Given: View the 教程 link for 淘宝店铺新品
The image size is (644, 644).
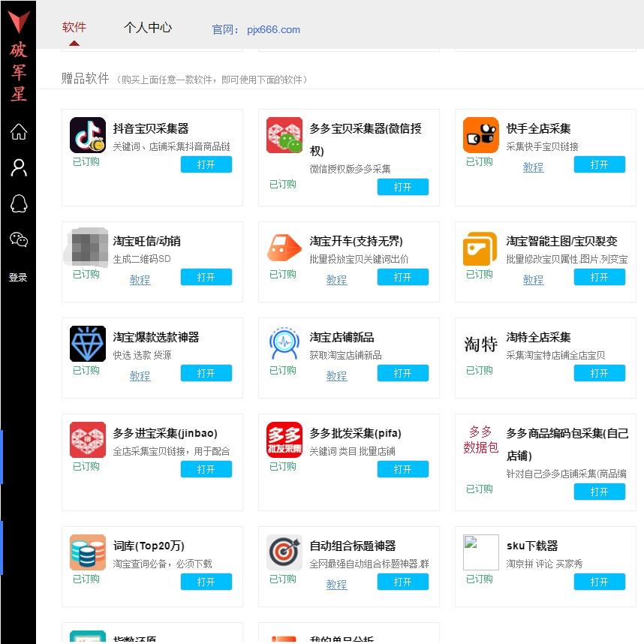Looking at the screenshot, I should click(x=336, y=375).
